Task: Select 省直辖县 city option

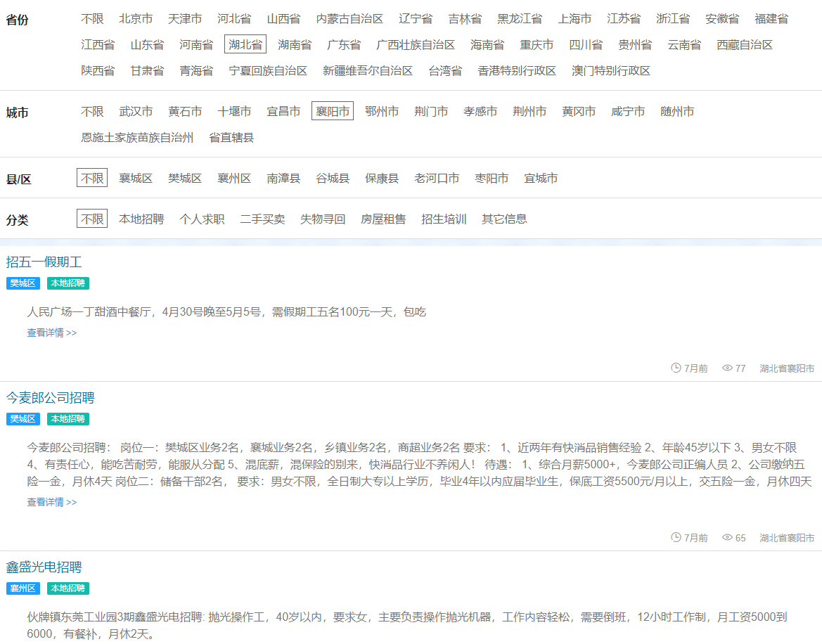Action: pyautogui.click(x=231, y=138)
